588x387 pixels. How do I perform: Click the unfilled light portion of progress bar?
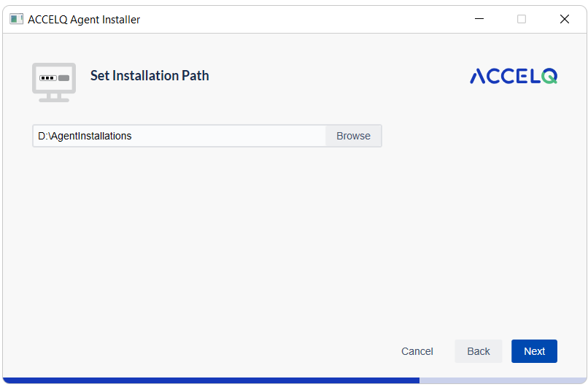click(503, 380)
